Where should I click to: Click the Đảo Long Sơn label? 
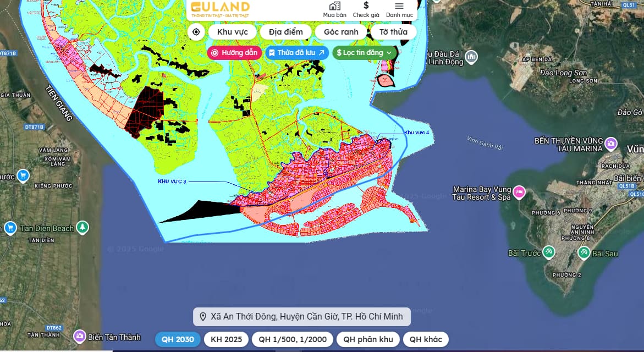(564, 73)
